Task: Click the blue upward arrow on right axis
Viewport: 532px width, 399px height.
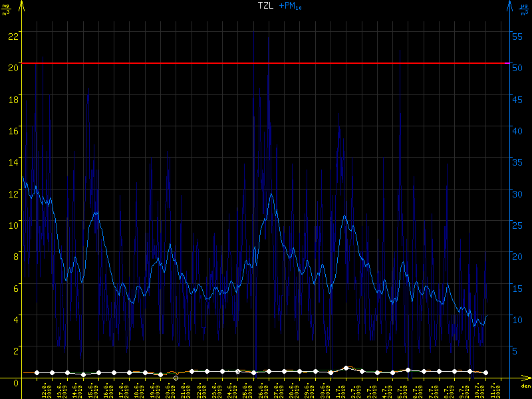Action: tap(509, 6)
